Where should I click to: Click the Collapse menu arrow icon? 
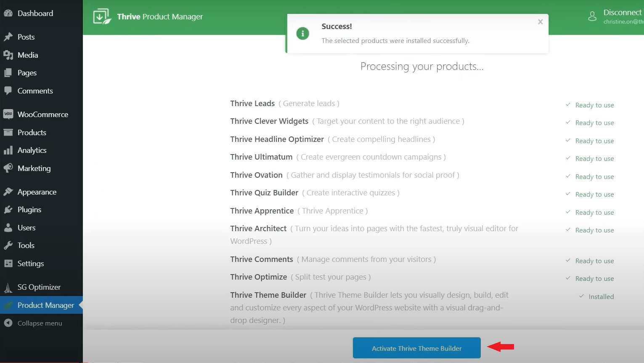(8, 323)
